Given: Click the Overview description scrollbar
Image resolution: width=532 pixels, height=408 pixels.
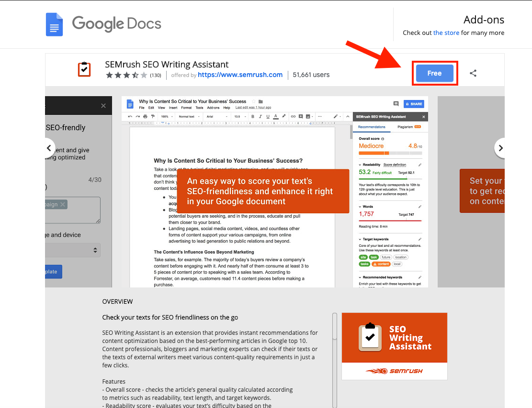Looking at the screenshot, I should pyautogui.click(x=335, y=326).
